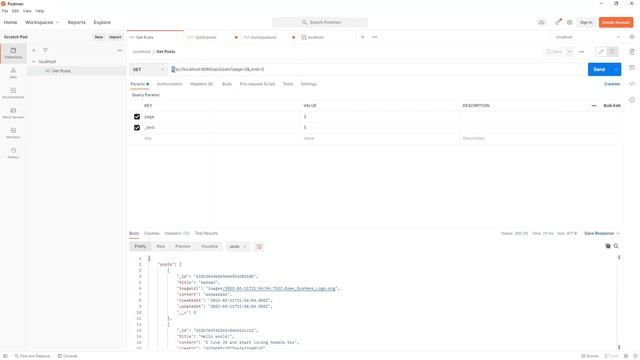Viewport: 640px width, 360px height.
Task: Switch to the Pre-request Script tab
Action: [x=257, y=84]
